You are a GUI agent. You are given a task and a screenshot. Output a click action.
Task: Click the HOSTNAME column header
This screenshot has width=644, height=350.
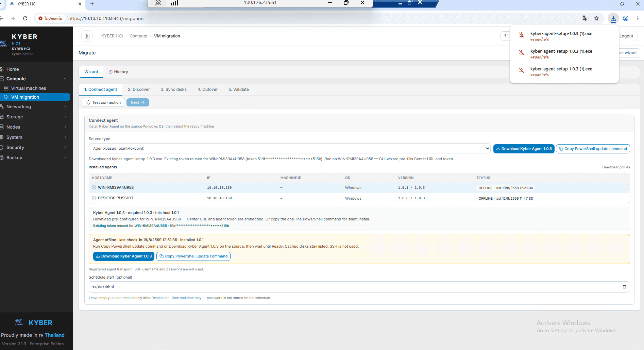(x=102, y=178)
